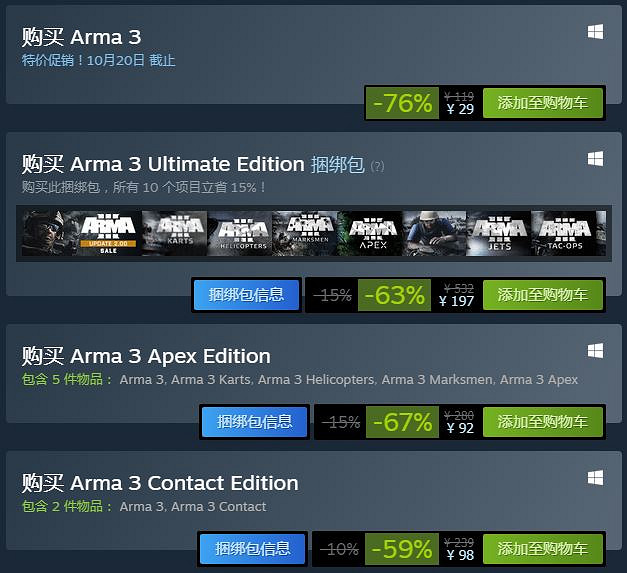View 捆绑包信息 for Apex Edition
Image resolution: width=627 pixels, height=573 pixels.
254,422
